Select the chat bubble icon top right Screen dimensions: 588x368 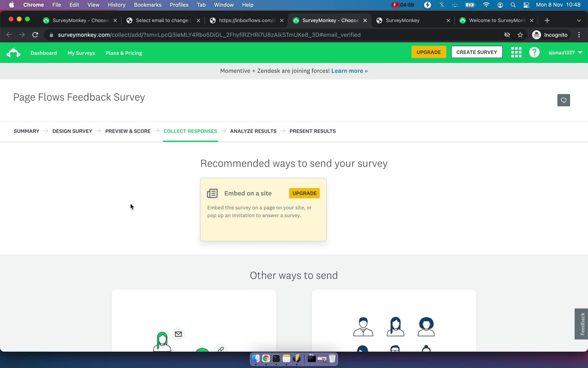click(x=563, y=100)
